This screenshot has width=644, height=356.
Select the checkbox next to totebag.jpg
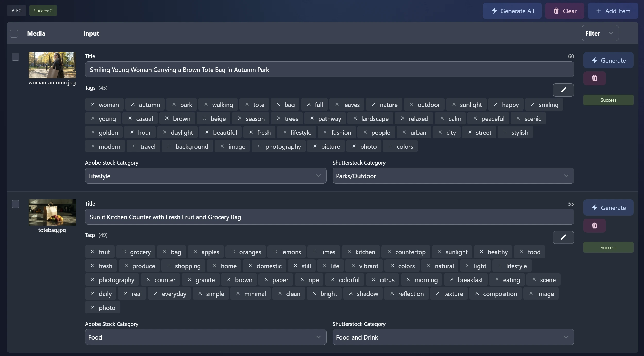[x=15, y=204]
